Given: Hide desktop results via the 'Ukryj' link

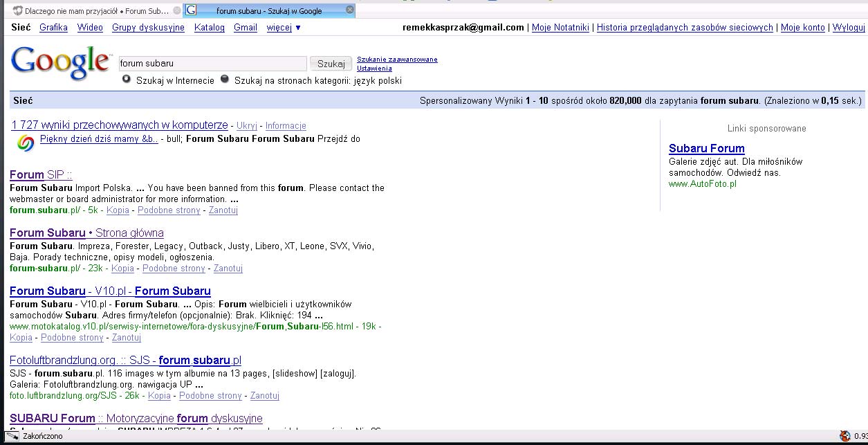Looking at the screenshot, I should tap(246, 126).
